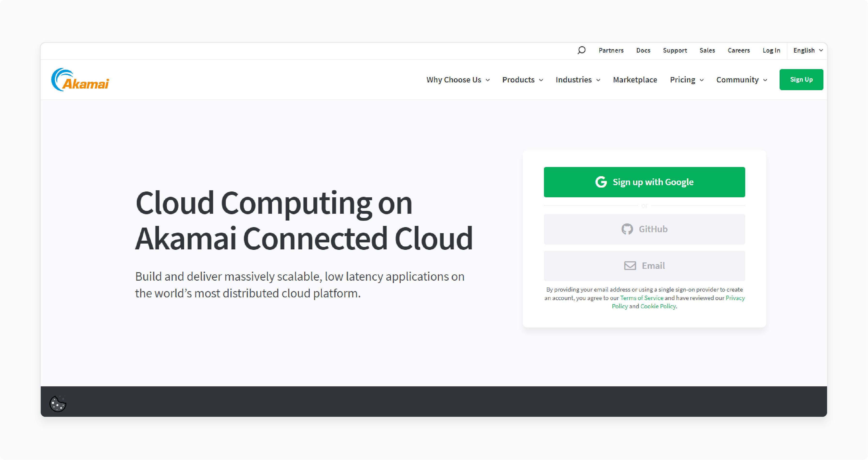Open Support link
The width and height of the screenshot is (868, 460).
pos(674,50)
